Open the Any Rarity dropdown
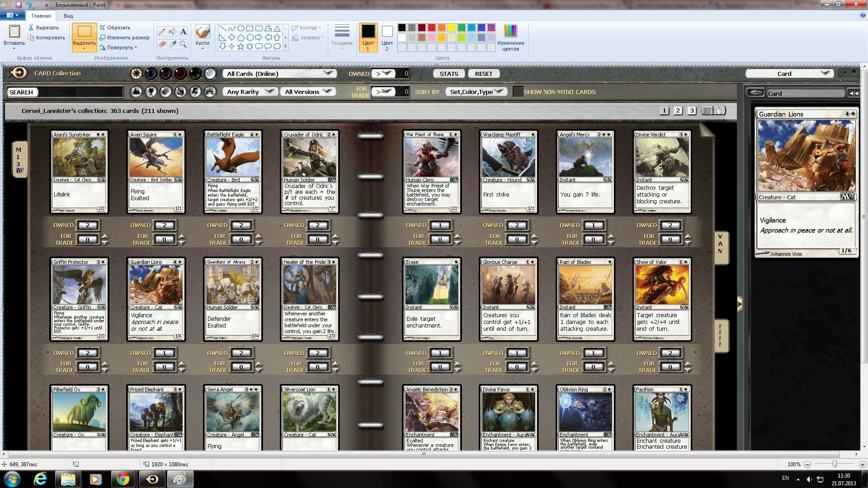This screenshot has height=488, width=868. pyautogui.click(x=250, y=92)
